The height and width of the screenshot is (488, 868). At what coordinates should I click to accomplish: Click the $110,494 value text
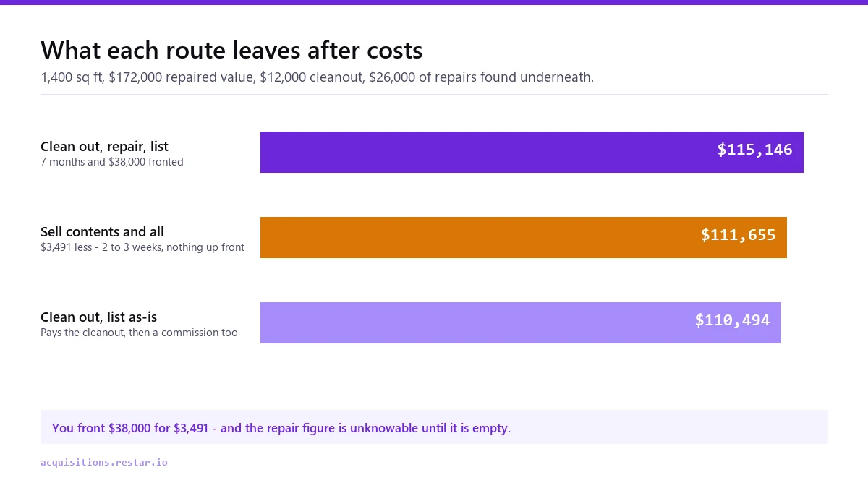(732, 320)
